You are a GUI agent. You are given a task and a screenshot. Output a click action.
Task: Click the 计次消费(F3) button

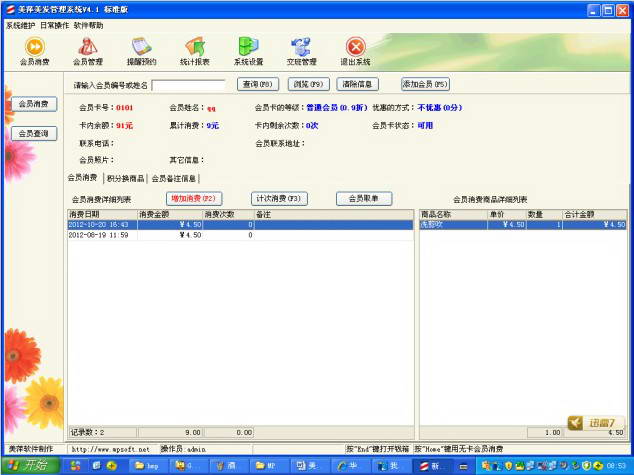(279, 198)
